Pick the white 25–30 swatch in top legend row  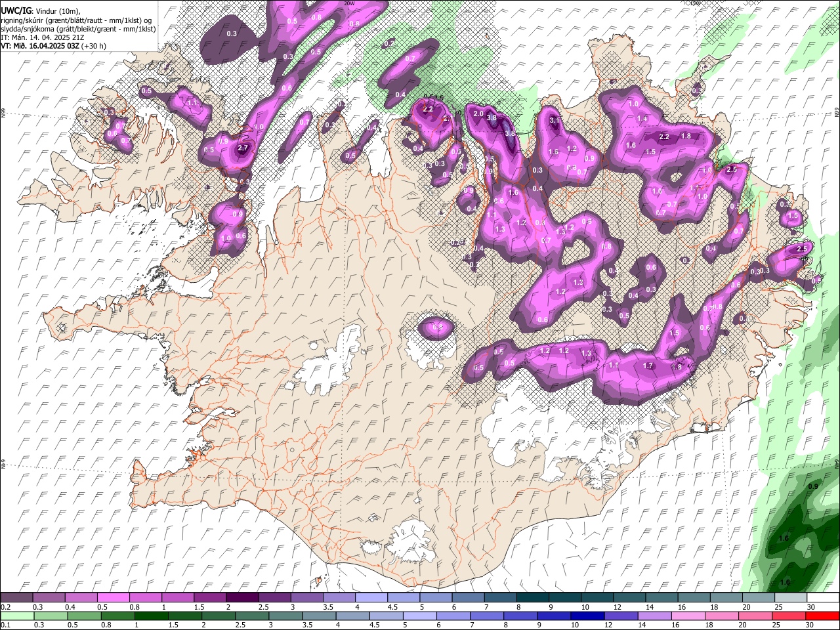[x=791, y=597]
